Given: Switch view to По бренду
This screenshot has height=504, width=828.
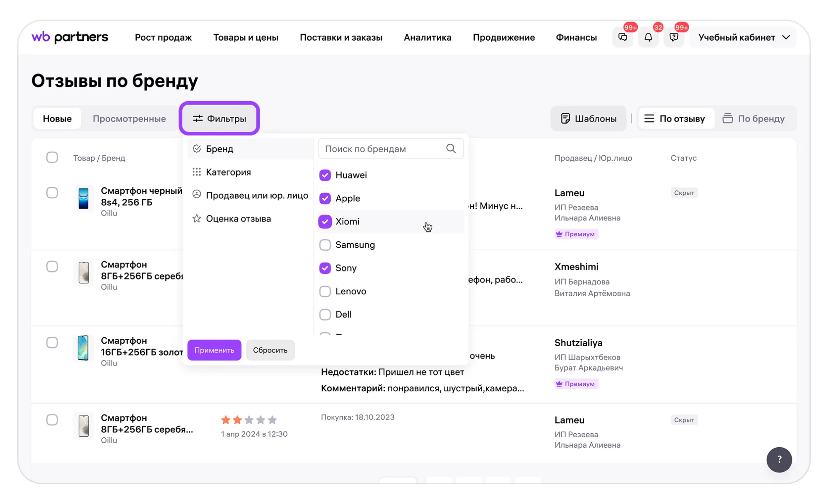Looking at the screenshot, I should (x=754, y=118).
